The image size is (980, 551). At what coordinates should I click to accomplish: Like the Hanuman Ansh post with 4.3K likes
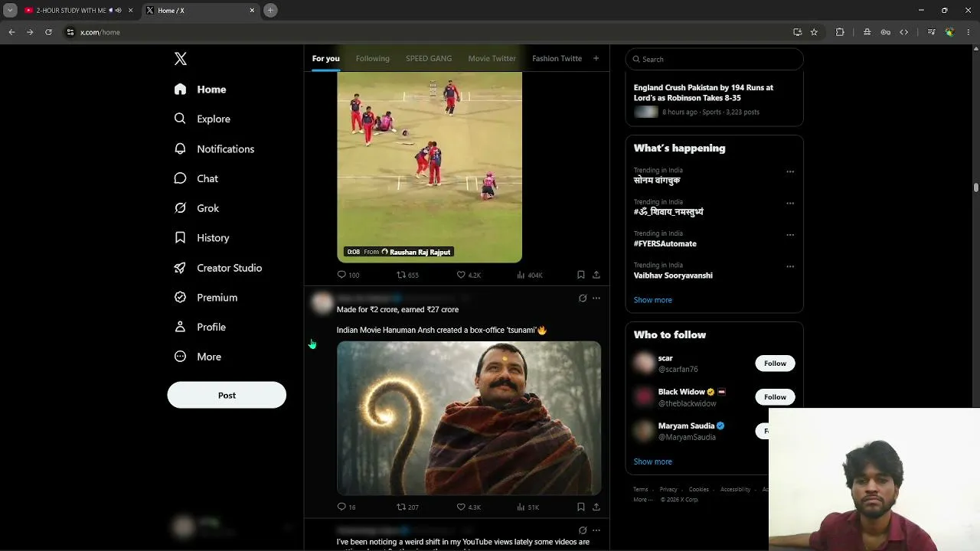click(x=469, y=507)
